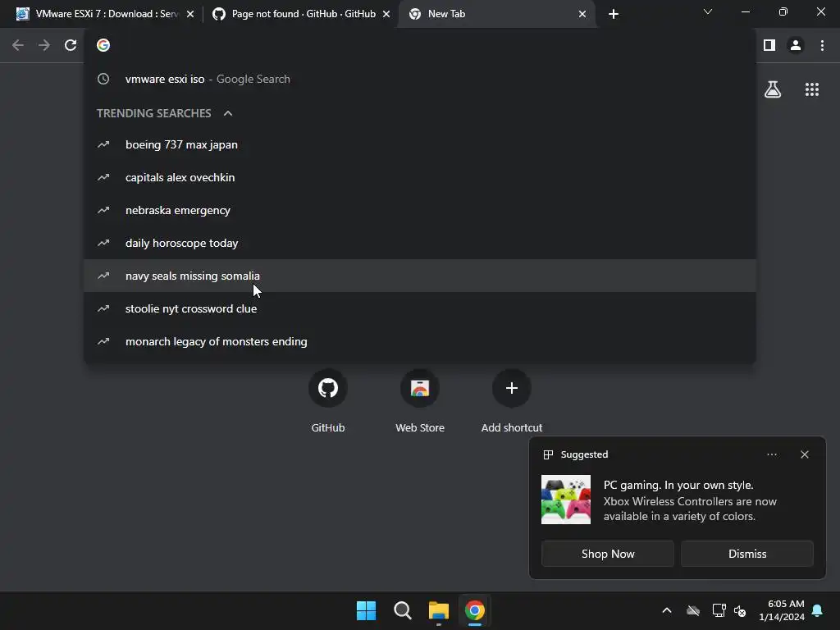Close the GitHub Page not found tab
Image resolution: width=840 pixels, height=630 pixels.
[386, 14]
